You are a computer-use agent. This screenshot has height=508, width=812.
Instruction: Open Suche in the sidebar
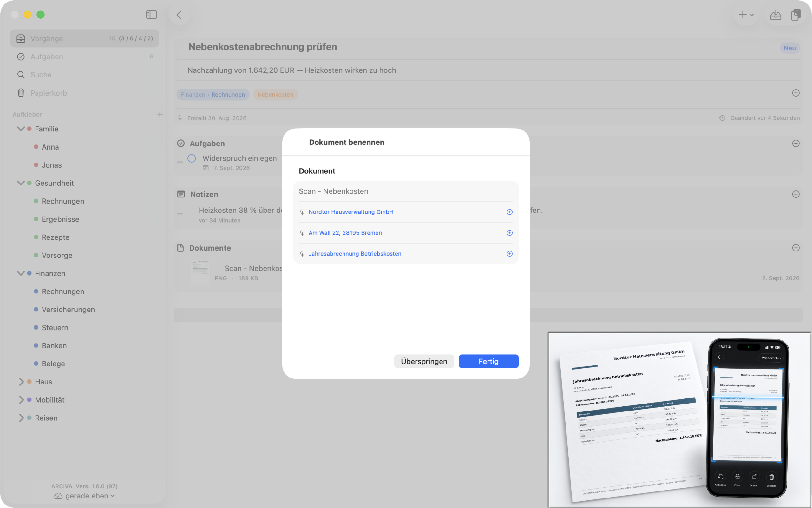pyautogui.click(x=85, y=75)
